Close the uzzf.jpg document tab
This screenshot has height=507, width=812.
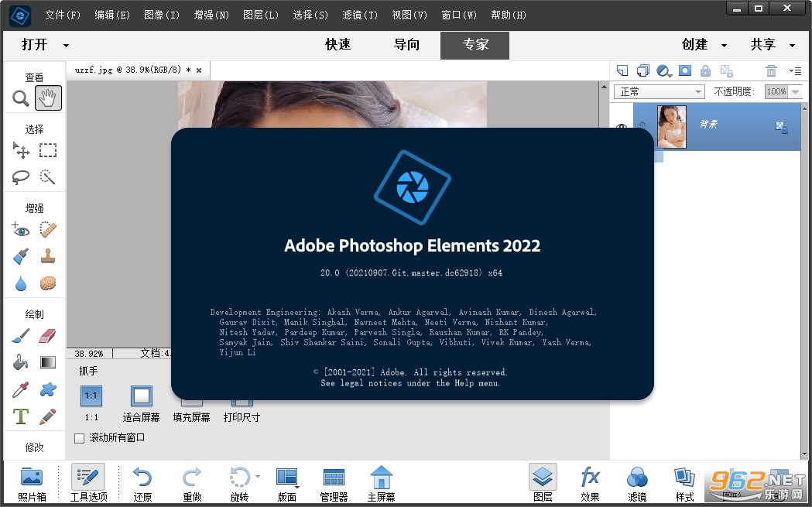click(199, 70)
